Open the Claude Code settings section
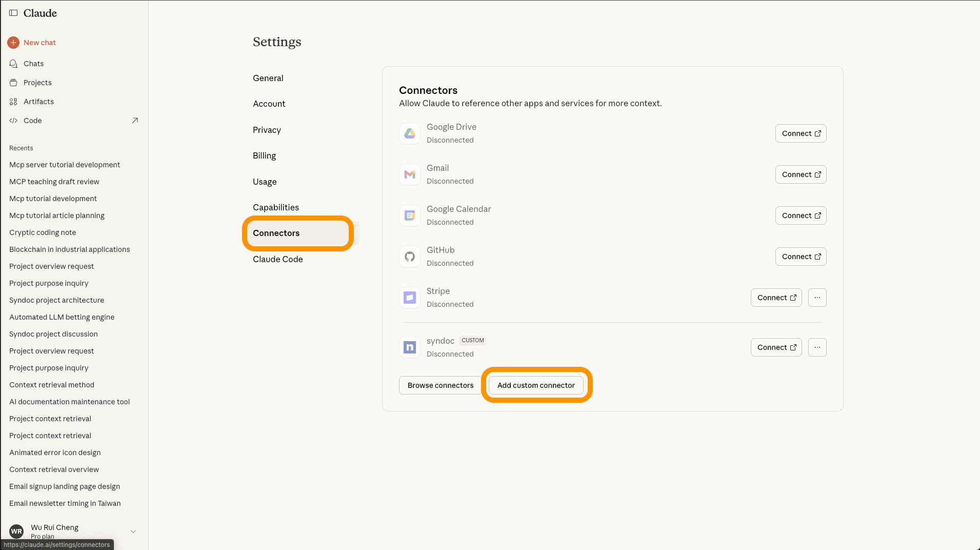 pos(277,259)
